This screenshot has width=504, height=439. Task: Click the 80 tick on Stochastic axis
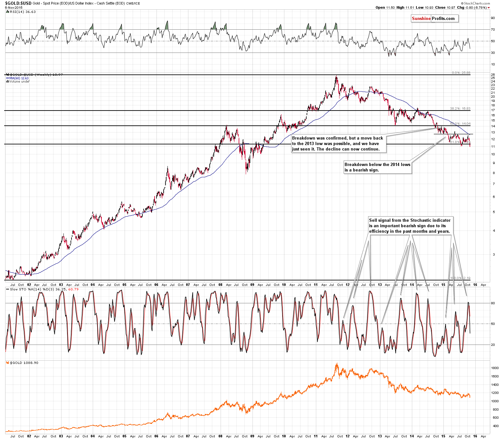pos(493,303)
